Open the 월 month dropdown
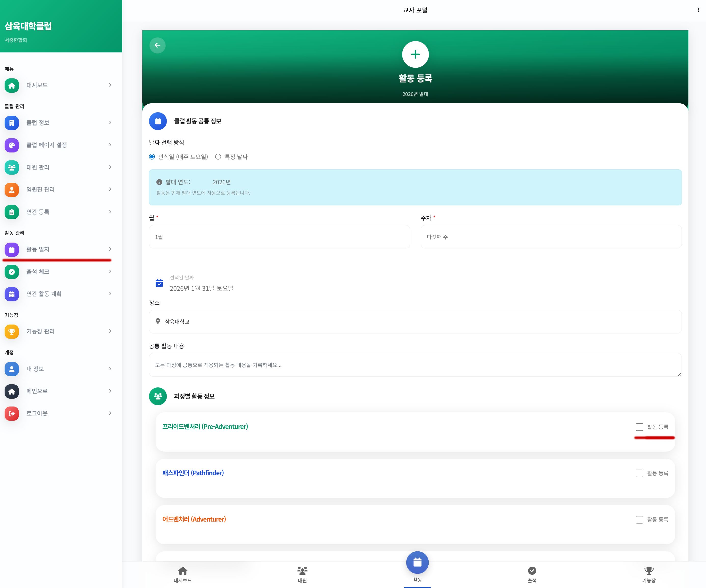This screenshot has width=706, height=588. pos(279,237)
